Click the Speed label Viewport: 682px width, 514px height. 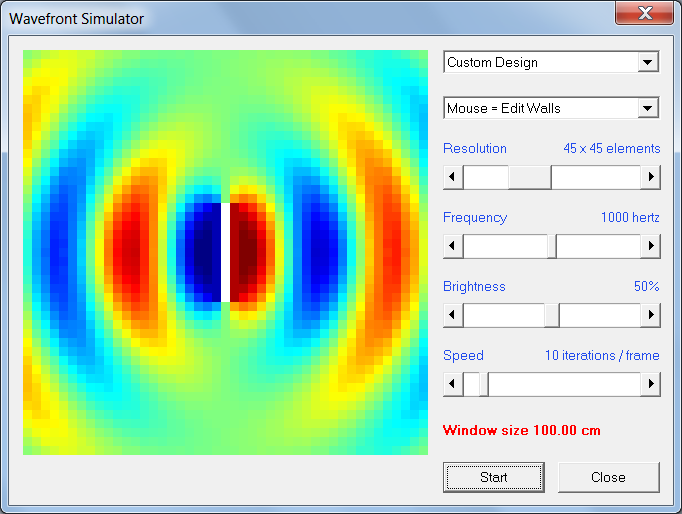463,356
